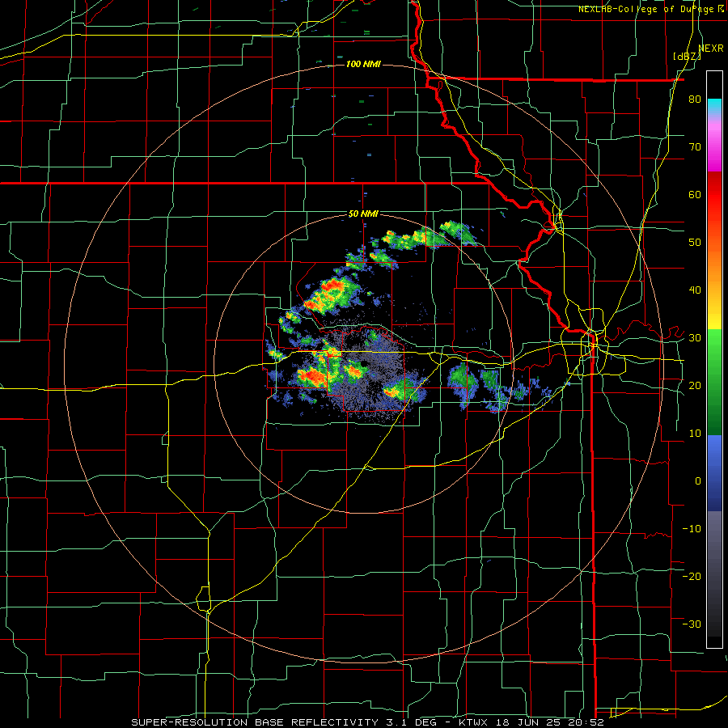
Task: Click the 40 value on dBZ scale
Action: pyautogui.click(x=695, y=290)
